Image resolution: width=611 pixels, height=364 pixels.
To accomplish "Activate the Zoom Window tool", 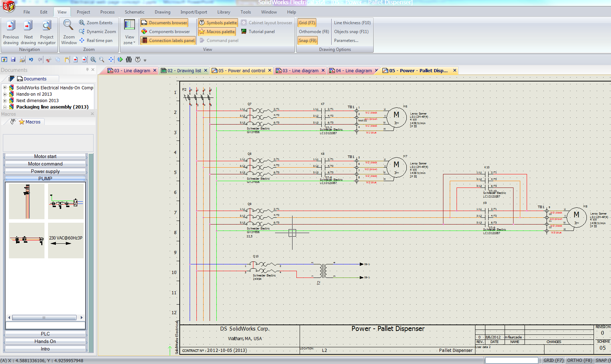I will tap(69, 32).
